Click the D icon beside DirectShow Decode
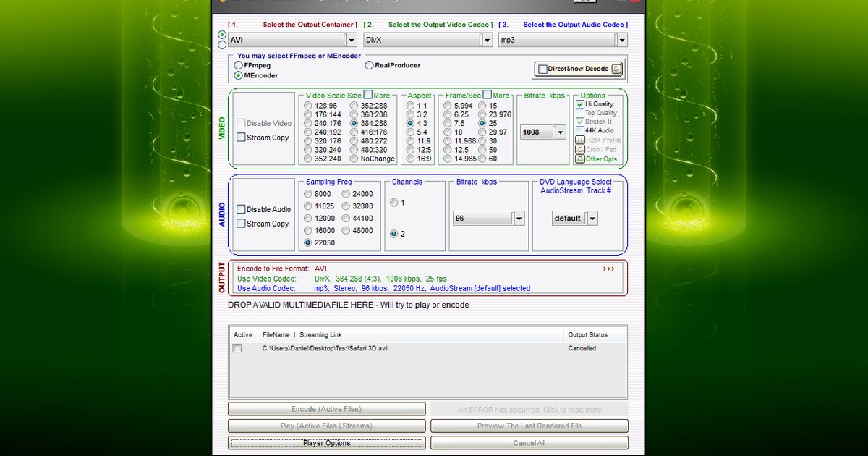868x456 pixels. pos(616,69)
